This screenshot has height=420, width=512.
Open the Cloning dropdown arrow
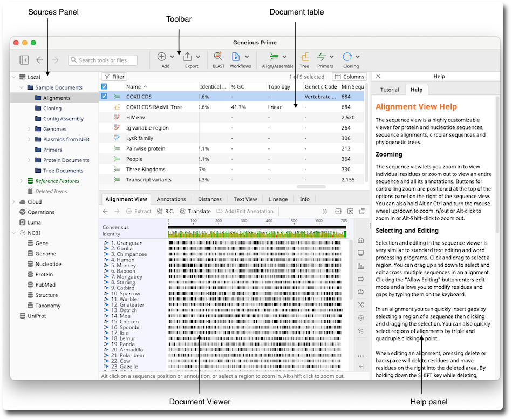pos(358,57)
